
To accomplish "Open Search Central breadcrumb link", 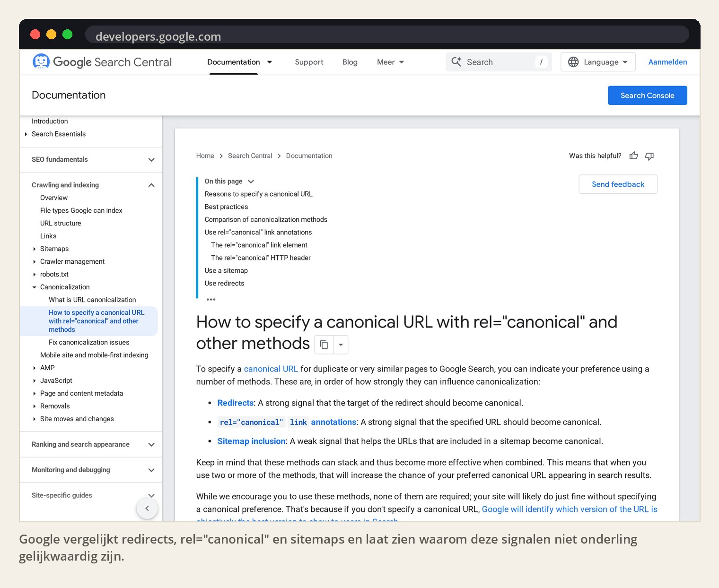I will click(250, 156).
